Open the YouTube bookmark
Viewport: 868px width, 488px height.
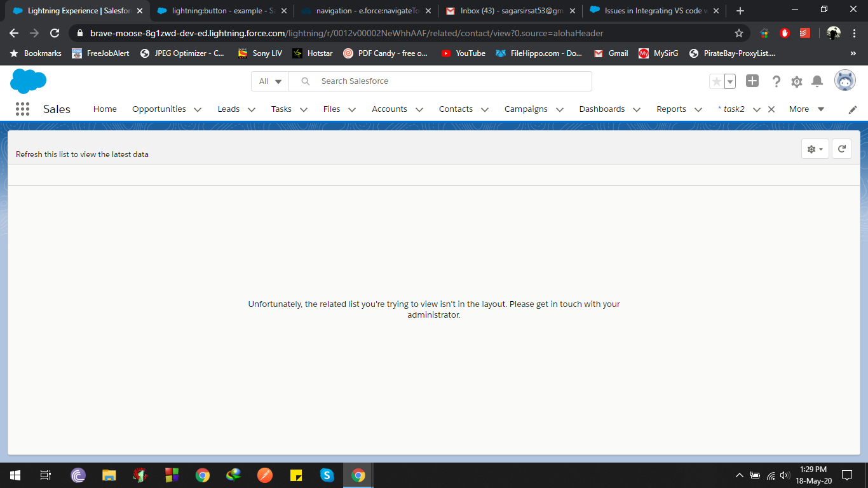pos(463,53)
